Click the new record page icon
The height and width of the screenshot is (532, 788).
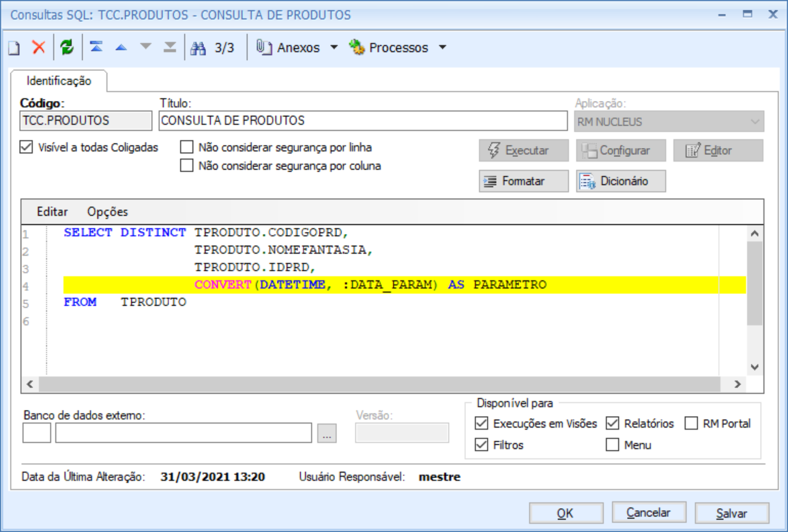point(14,48)
